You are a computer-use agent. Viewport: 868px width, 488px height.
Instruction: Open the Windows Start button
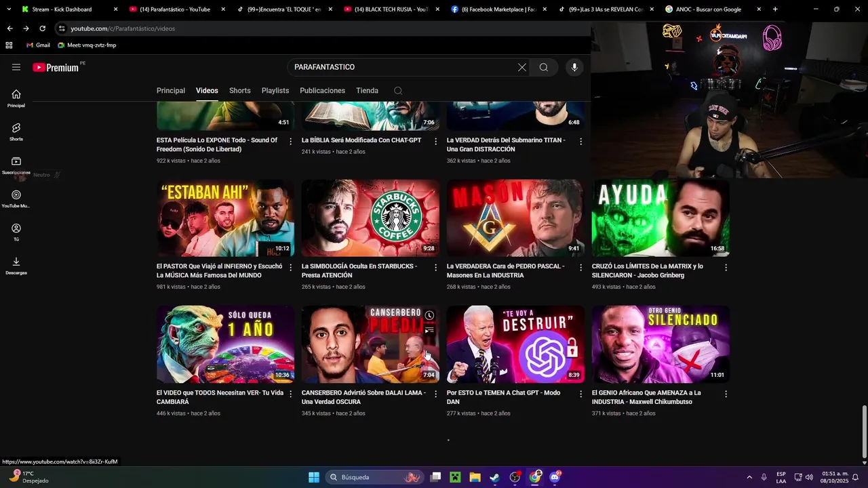(314, 477)
